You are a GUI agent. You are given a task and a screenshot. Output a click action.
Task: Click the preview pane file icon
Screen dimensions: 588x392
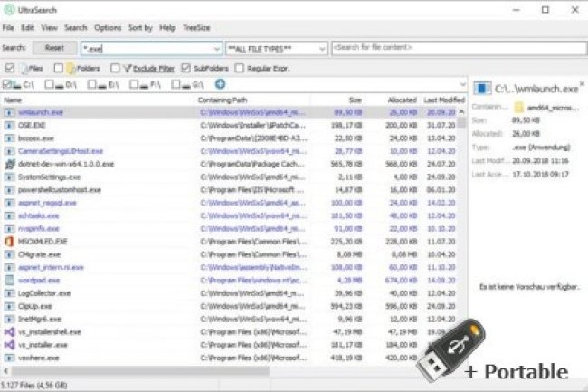481,89
